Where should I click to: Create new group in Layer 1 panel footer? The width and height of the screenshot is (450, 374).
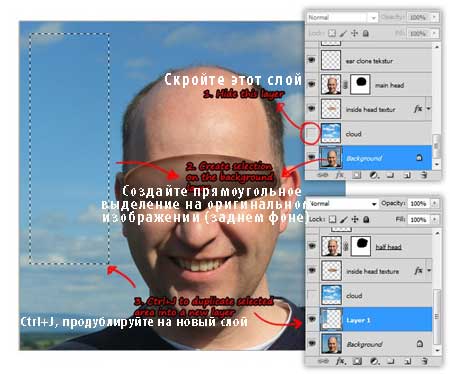click(x=391, y=361)
